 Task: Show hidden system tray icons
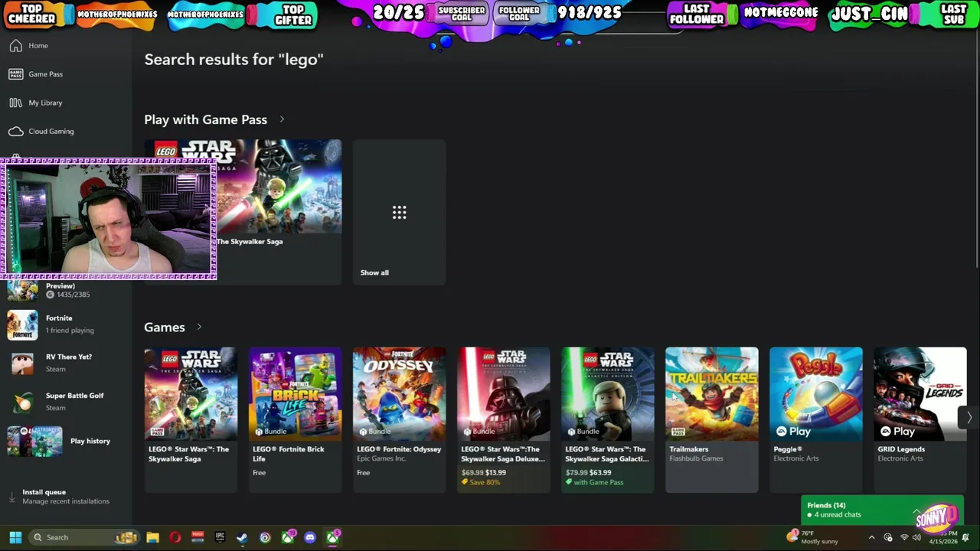871,537
